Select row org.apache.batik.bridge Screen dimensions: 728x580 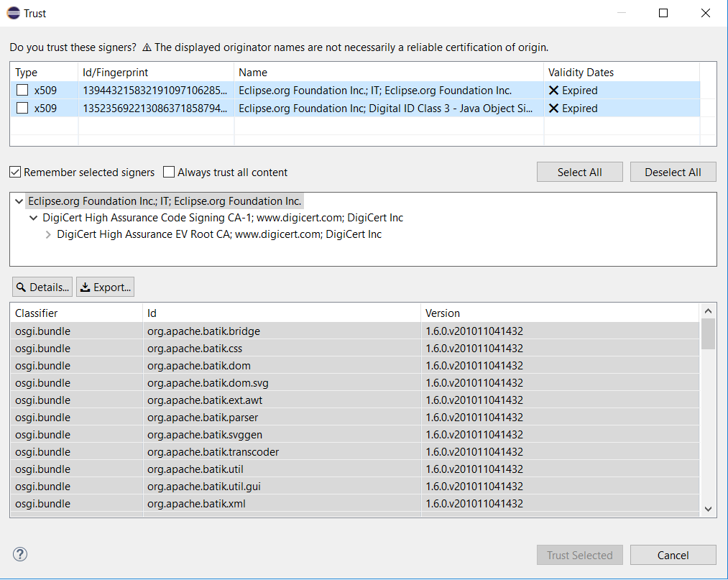tap(355, 331)
